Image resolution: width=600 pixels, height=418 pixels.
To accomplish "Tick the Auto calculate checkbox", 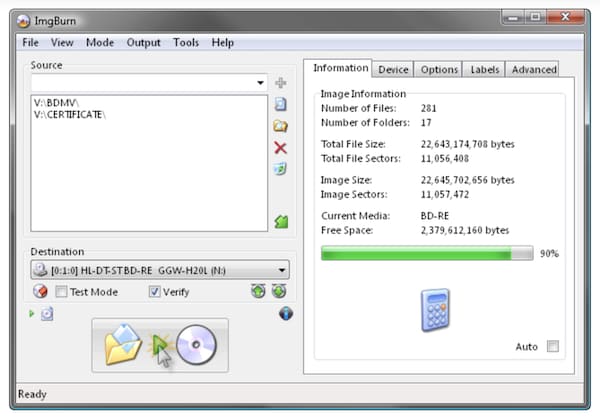I will [x=553, y=346].
